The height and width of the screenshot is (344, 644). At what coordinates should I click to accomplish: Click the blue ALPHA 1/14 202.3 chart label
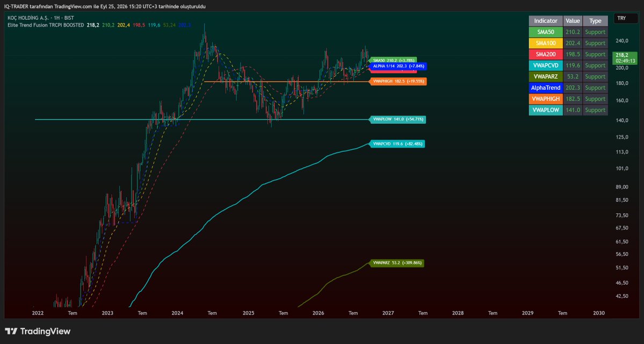coord(399,66)
